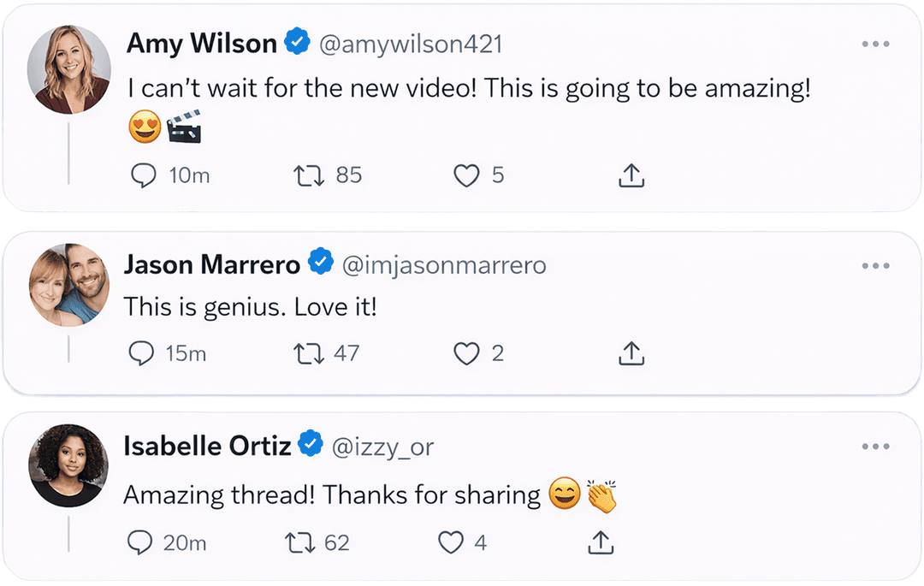Open Jason Marrero's display name
The width and height of the screenshot is (924, 586).
pyautogui.click(x=211, y=265)
